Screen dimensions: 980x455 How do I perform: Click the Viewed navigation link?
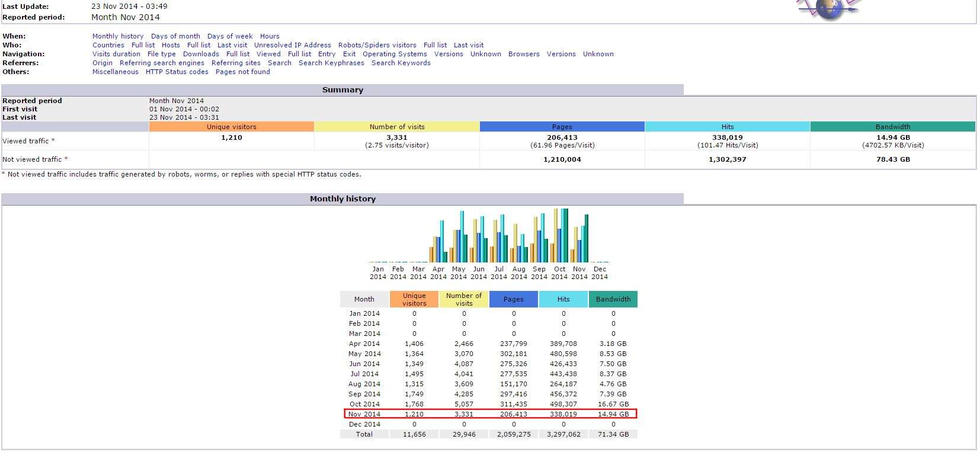268,54
